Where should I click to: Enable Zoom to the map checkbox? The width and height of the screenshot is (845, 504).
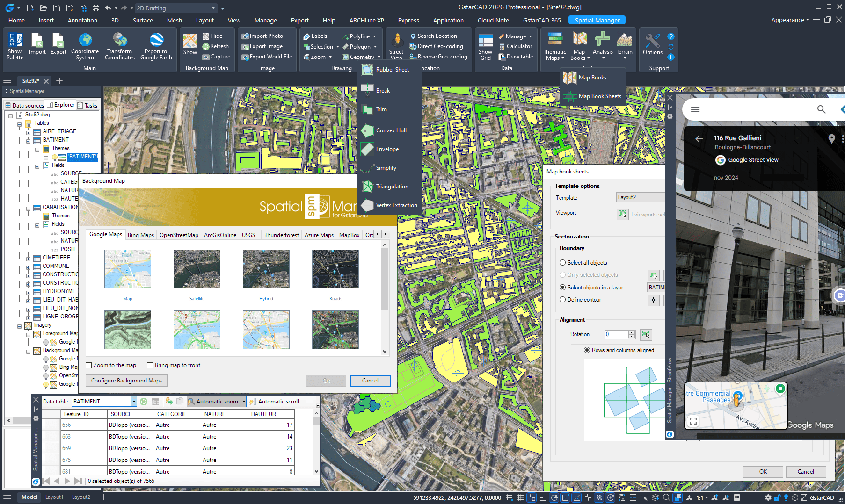point(89,365)
